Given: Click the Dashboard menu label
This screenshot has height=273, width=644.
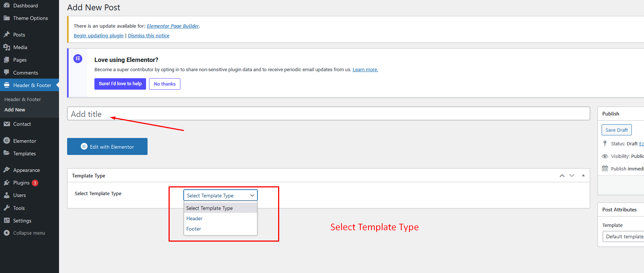Looking at the screenshot, I should (x=25, y=6).
